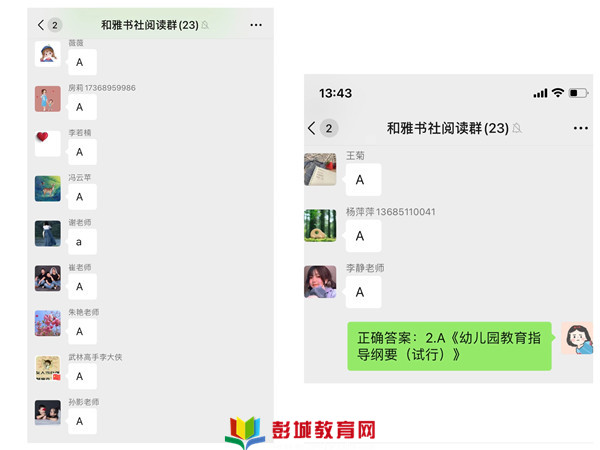The height and width of the screenshot is (450, 600).
Task: Open 王菊's avatar profile
Action: tap(320, 170)
